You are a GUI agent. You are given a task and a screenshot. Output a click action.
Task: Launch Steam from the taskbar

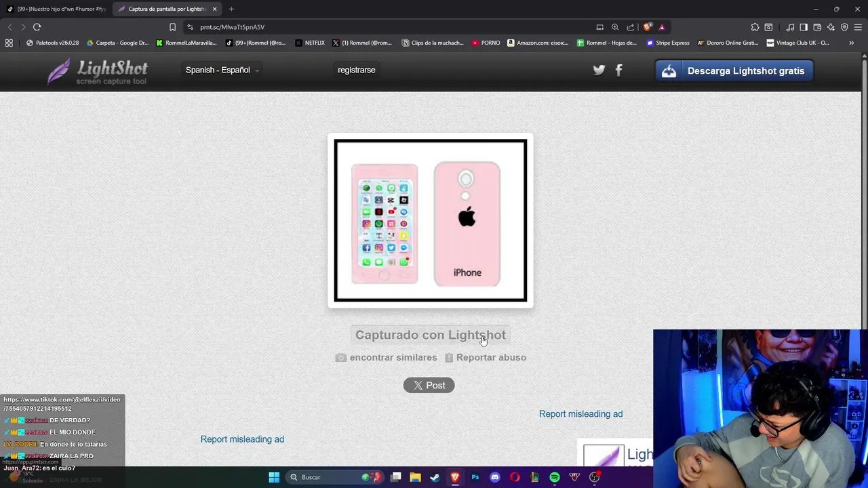point(435,477)
